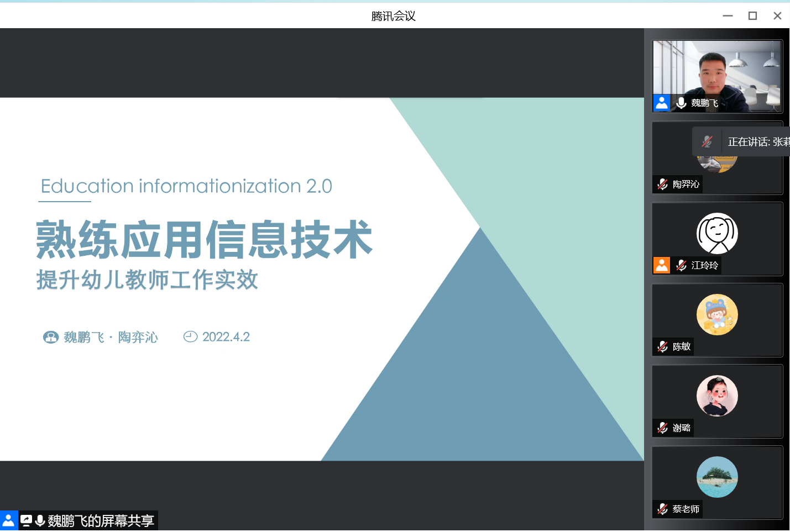This screenshot has height=532, width=790.
Task: Select 谢璐's cartoon avatar
Action: pos(717,396)
